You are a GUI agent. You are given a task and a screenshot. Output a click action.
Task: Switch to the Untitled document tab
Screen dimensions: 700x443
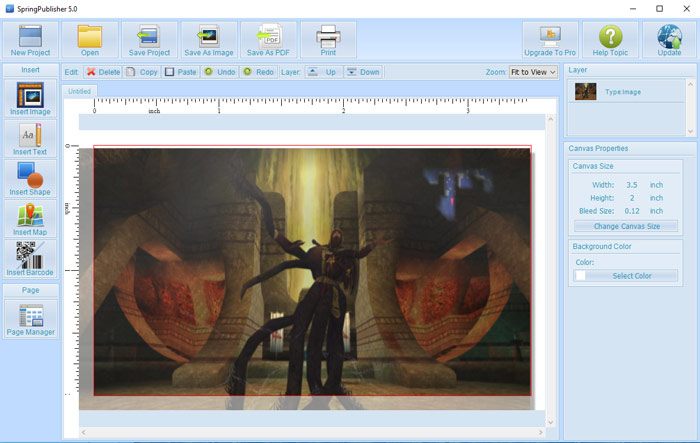pos(79,91)
